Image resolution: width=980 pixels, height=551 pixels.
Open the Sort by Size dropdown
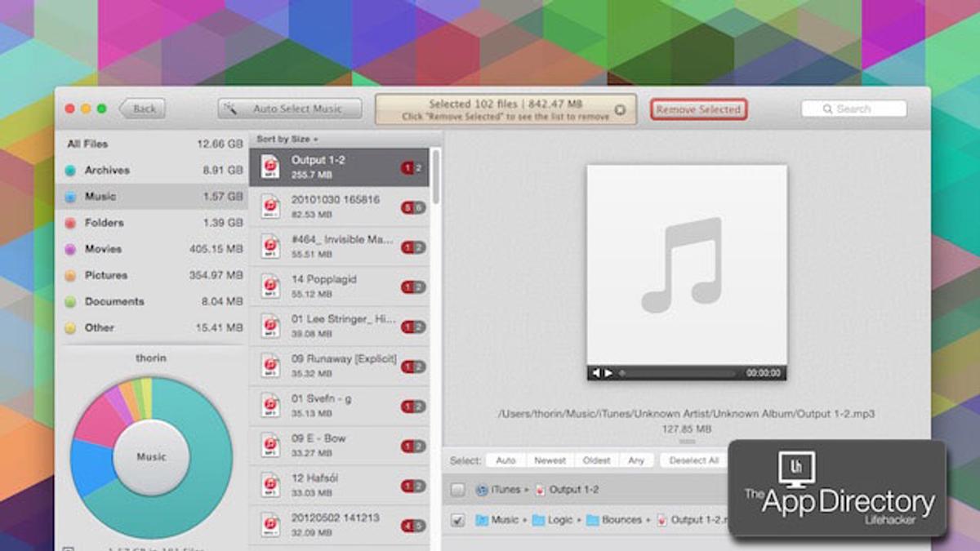point(287,140)
